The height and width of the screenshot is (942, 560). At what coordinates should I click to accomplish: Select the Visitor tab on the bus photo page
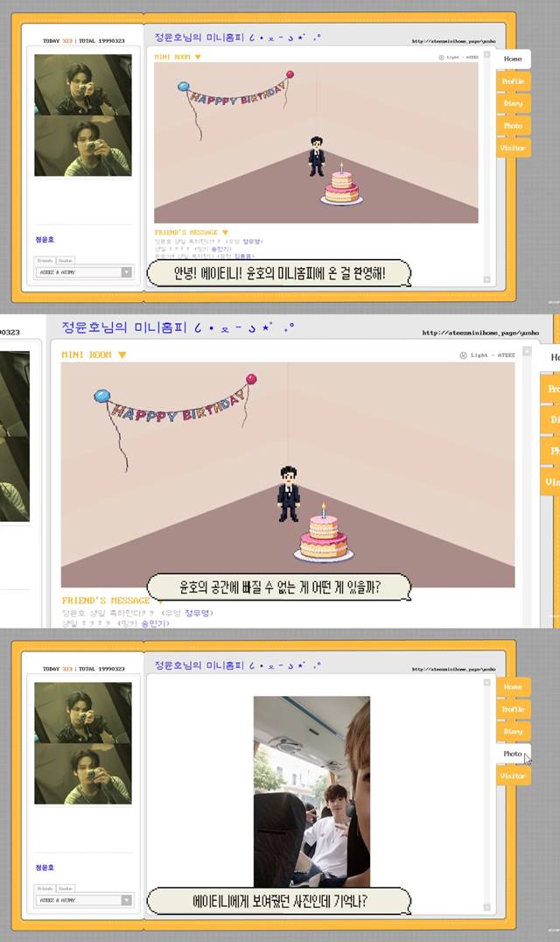point(513,776)
